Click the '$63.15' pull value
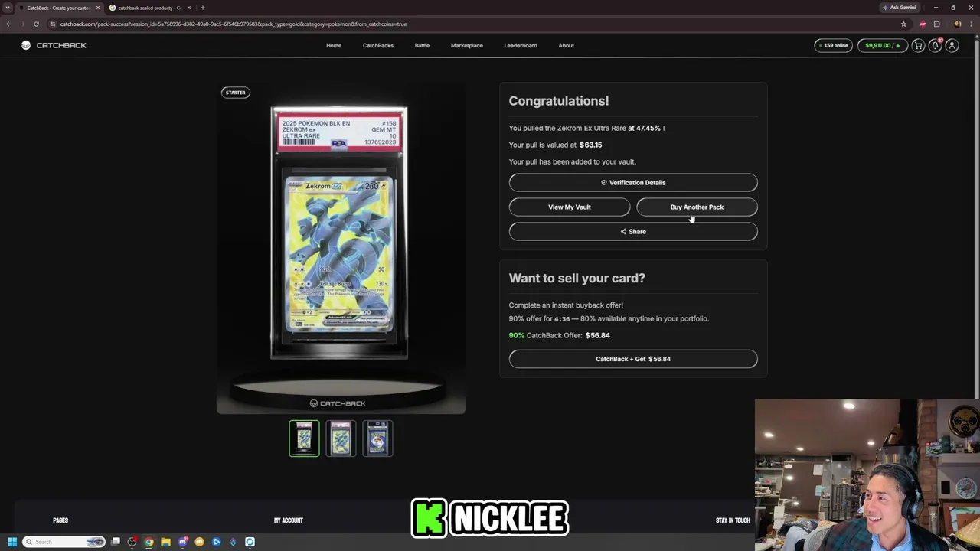The image size is (980, 551). pos(590,145)
